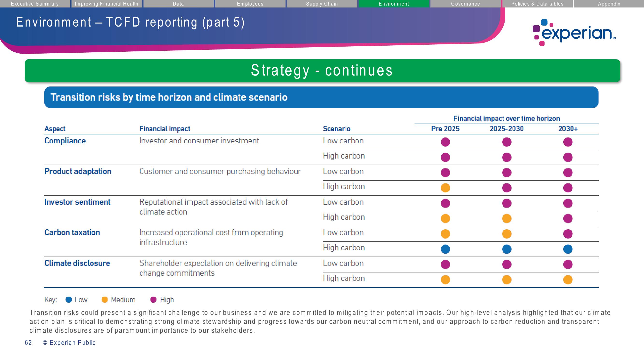Click Carbon taxation High carbon 2030+ blue dot

coord(568,249)
